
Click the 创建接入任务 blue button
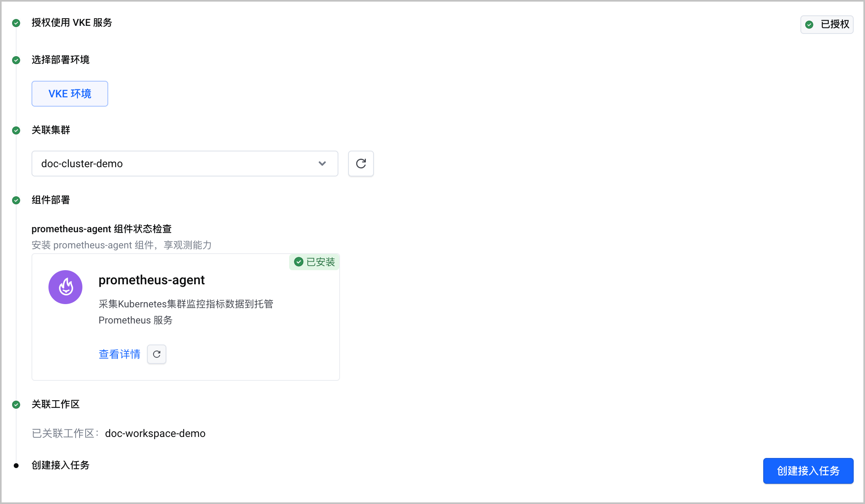click(x=808, y=471)
